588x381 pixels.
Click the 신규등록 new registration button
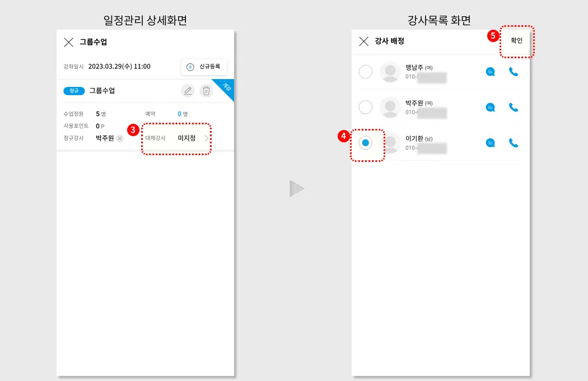204,67
